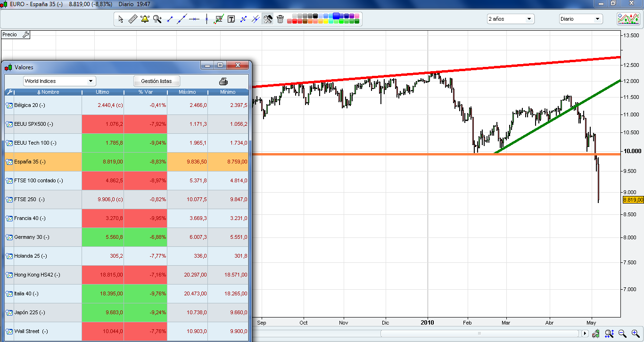Sort by the Ultimo column header
Image resolution: width=644 pixels, height=342 pixels.
103,92
